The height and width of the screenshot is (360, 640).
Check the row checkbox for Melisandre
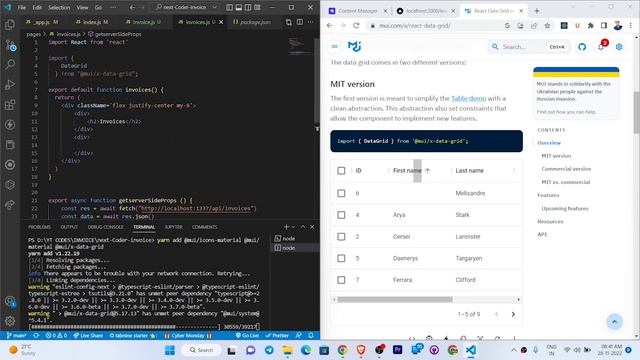click(x=341, y=193)
